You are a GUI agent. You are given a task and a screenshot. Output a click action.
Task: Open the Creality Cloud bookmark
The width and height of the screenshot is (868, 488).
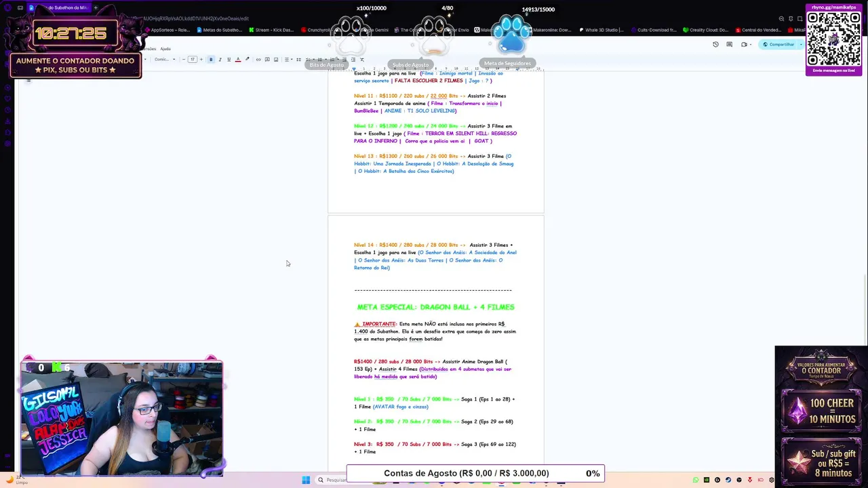coord(705,30)
